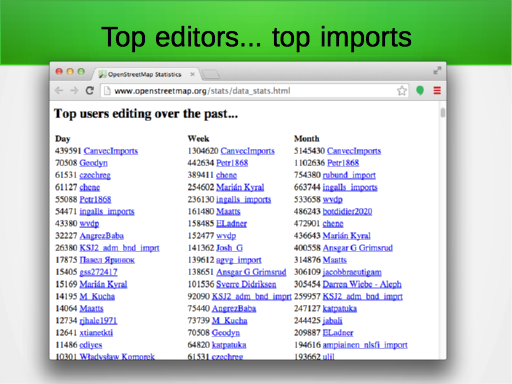Open AngrezBaba link in Day column

tap(102, 236)
